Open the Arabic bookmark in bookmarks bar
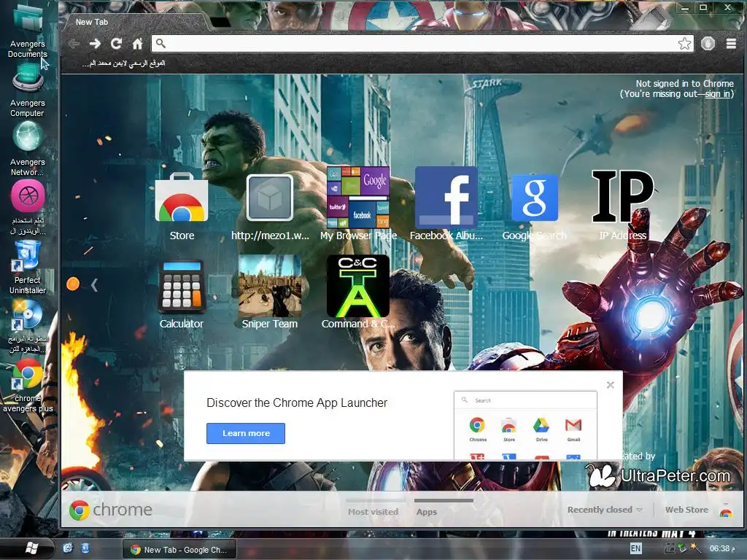Image resolution: width=747 pixels, height=560 pixels. click(123, 63)
